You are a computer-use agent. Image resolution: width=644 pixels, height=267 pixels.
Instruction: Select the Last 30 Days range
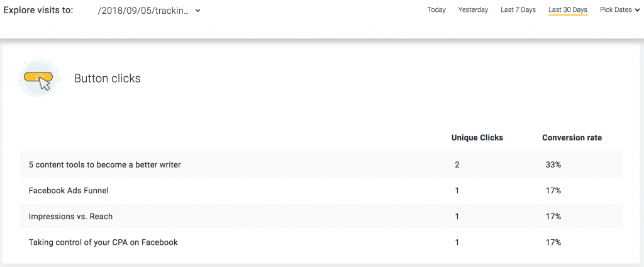(x=568, y=10)
